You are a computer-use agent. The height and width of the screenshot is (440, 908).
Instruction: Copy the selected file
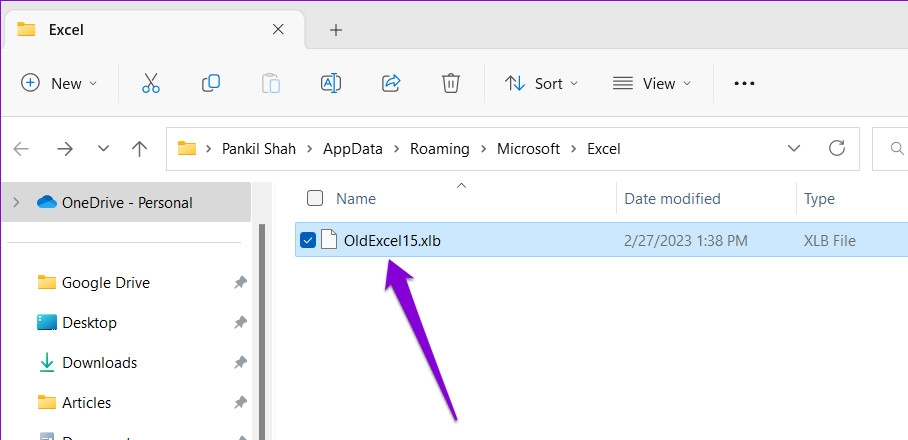(x=211, y=83)
